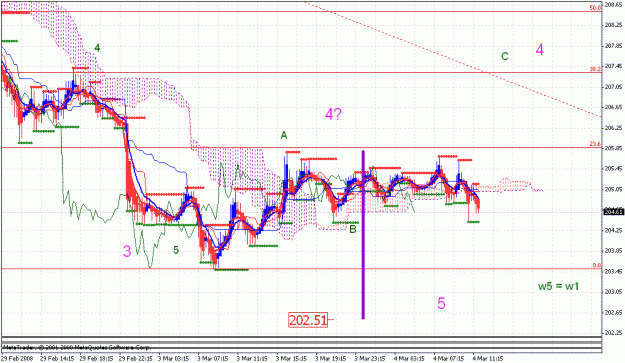
Task: Select the magenta '4?' wave label
Action: coord(333,114)
